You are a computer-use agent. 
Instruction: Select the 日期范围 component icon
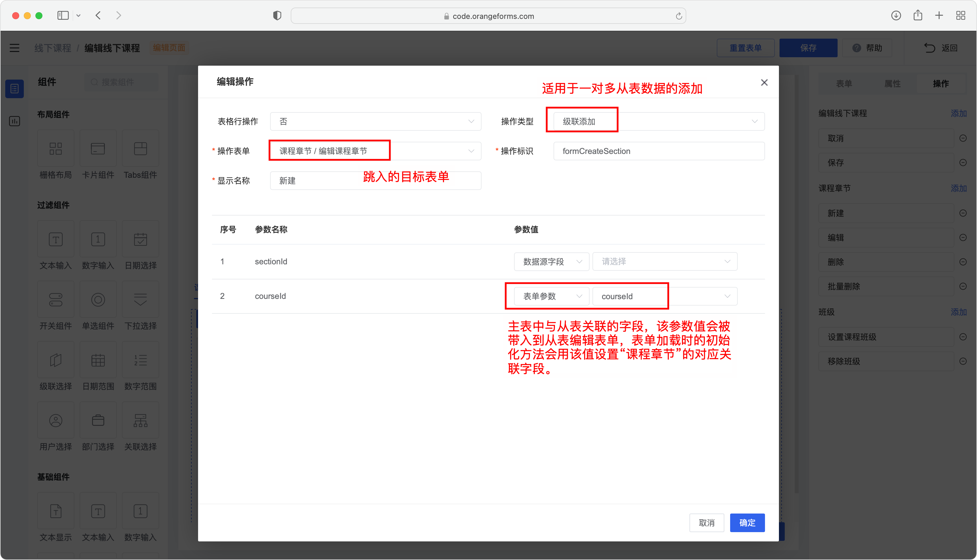[98, 360]
